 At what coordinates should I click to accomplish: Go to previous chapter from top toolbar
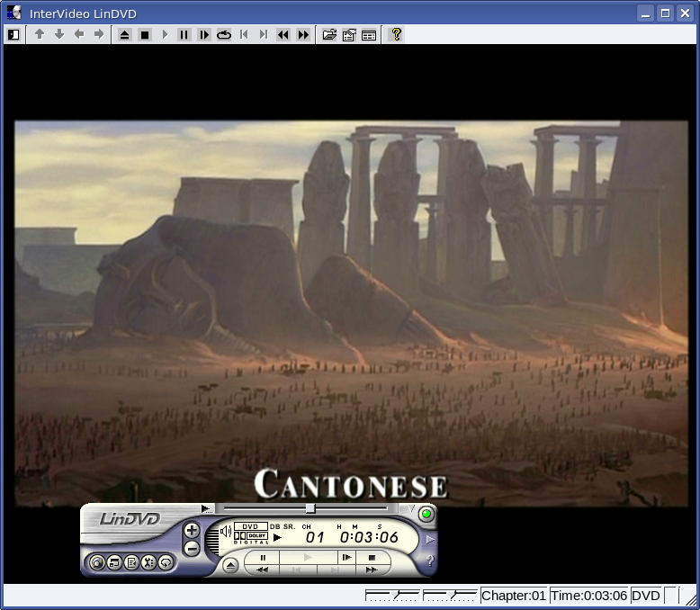(244, 34)
